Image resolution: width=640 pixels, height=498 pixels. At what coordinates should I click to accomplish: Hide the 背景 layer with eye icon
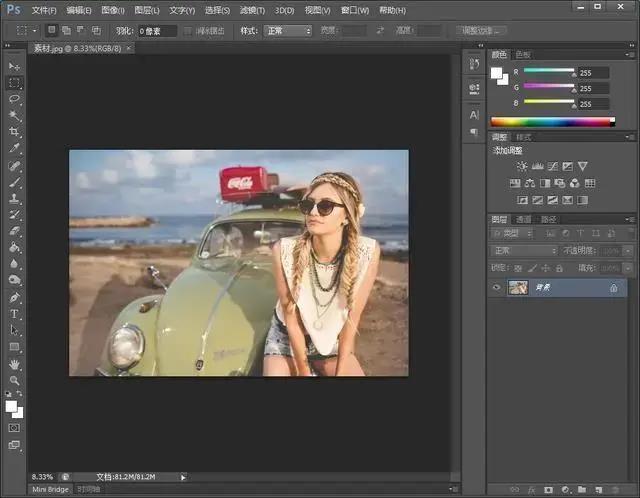click(x=497, y=287)
